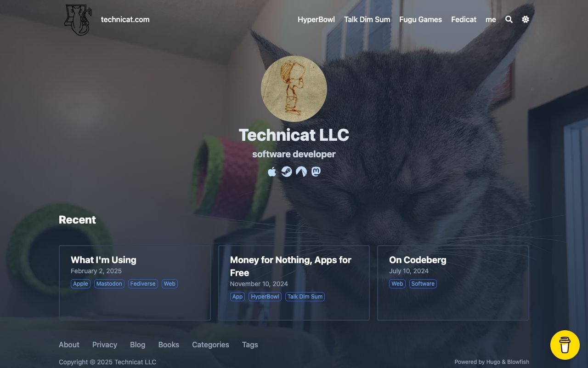This screenshot has height=368, width=588.
Task: Click the Privacy footer link
Action: [x=105, y=345]
